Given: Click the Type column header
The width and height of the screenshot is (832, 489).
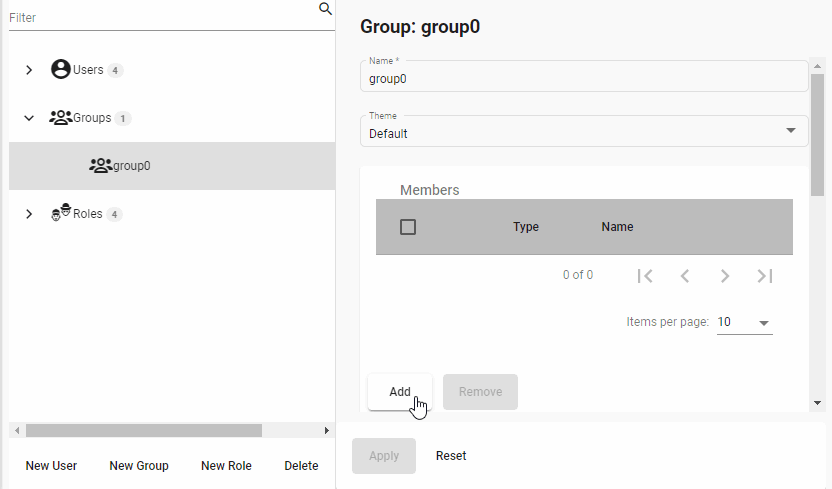Looking at the screenshot, I should [x=526, y=227].
